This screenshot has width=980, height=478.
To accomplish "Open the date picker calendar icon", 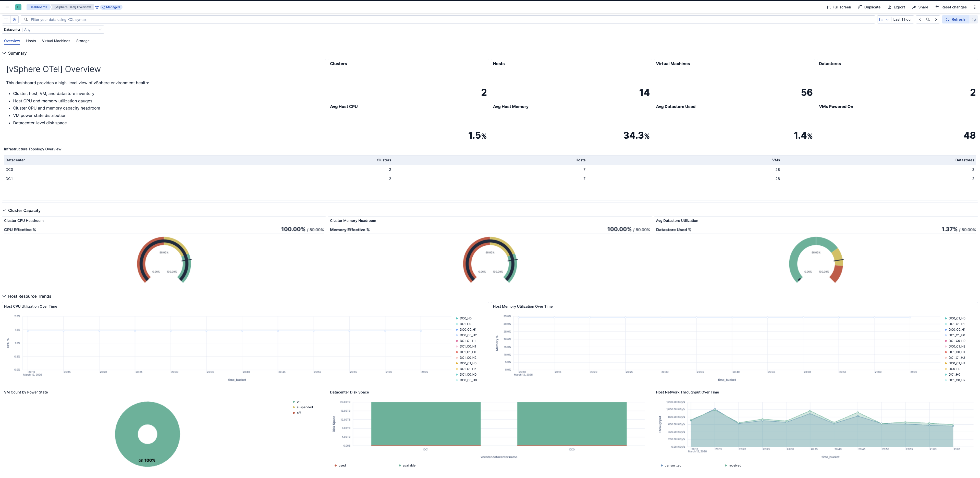I will coord(882,19).
